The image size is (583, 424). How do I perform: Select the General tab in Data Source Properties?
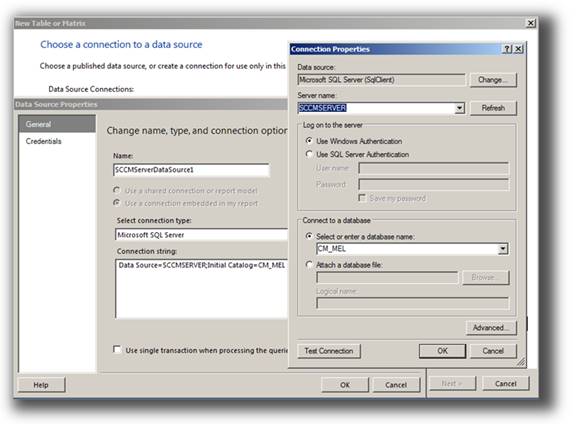tap(57, 124)
